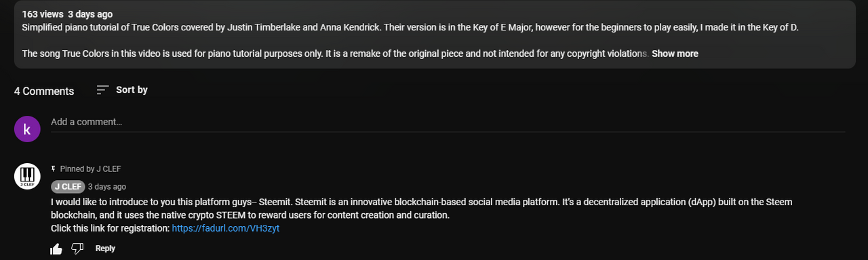Open the comment's 3 days ago timestamp

pyautogui.click(x=107, y=187)
